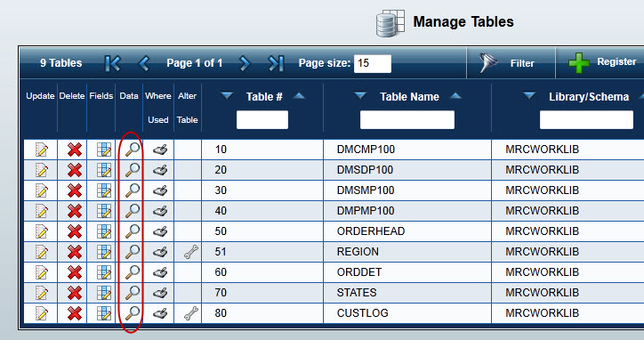This screenshot has width=644, height=340.
Task: Edit fields of the REGION table
Action: tap(104, 252)
